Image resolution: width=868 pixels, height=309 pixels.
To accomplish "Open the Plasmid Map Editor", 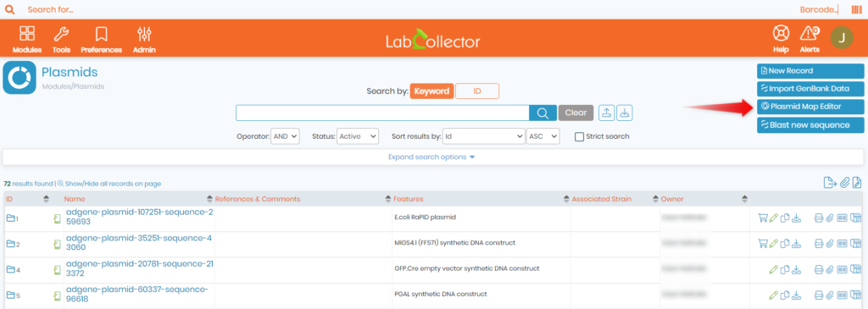I will tap(810, 107).
